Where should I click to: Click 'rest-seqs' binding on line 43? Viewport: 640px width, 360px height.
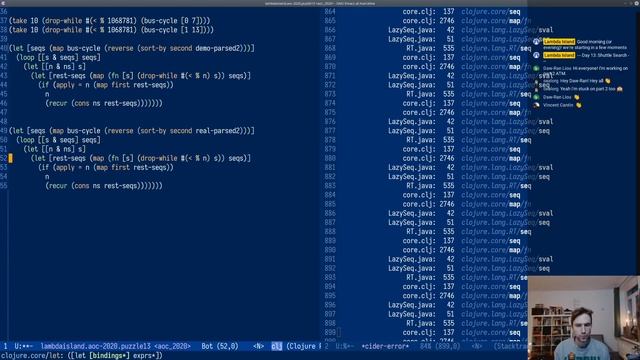tap(69, 76)
